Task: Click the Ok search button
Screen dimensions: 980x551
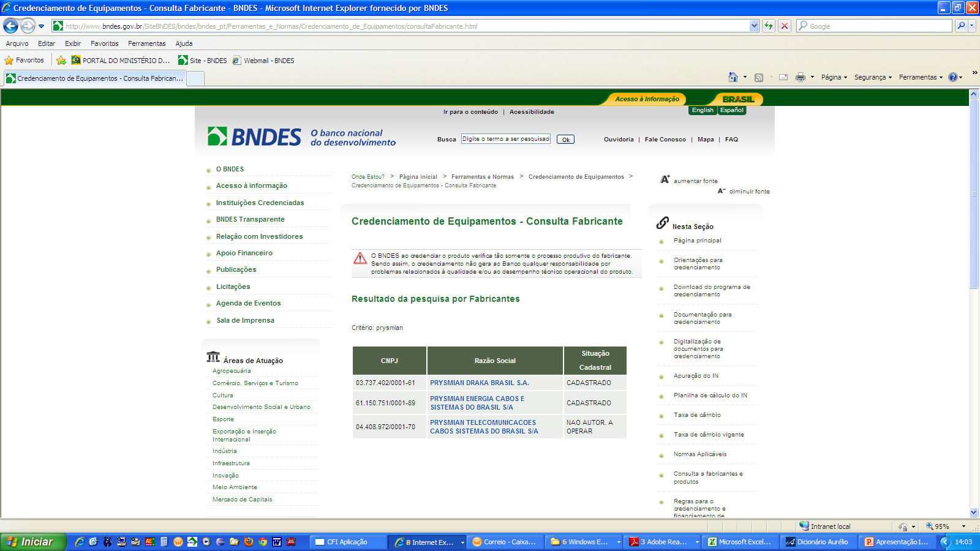Action: pos(565,140)
